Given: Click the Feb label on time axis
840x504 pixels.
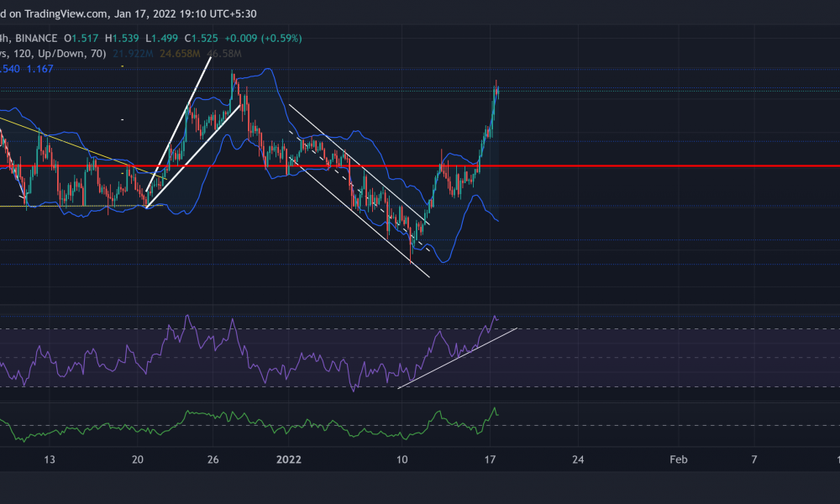Looking at the screenshot, I should point(679,459).
